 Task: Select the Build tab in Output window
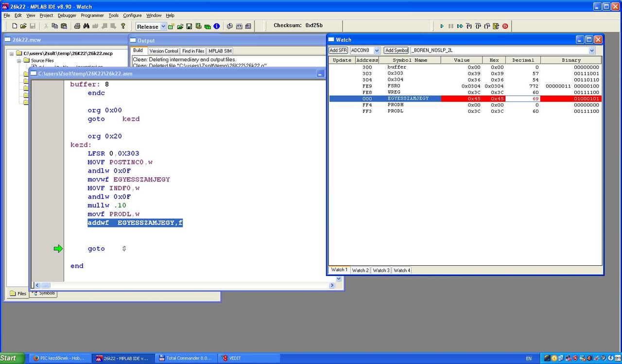138,51
